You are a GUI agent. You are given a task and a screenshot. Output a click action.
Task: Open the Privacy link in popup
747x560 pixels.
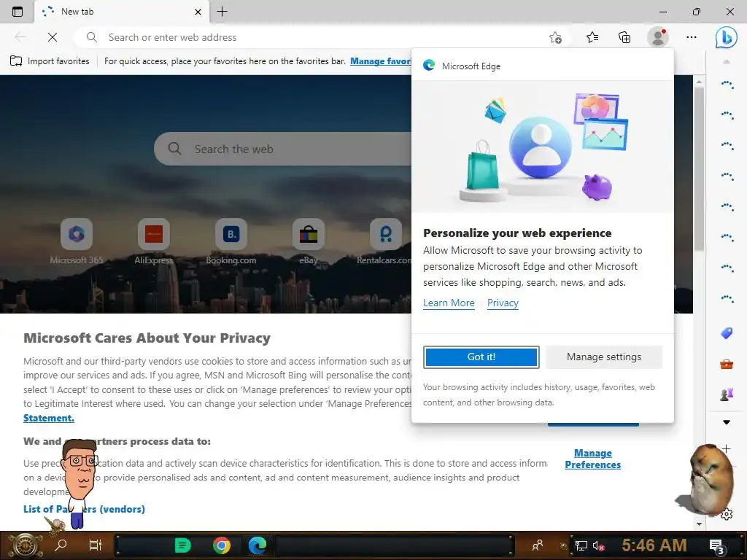(503, 303)
